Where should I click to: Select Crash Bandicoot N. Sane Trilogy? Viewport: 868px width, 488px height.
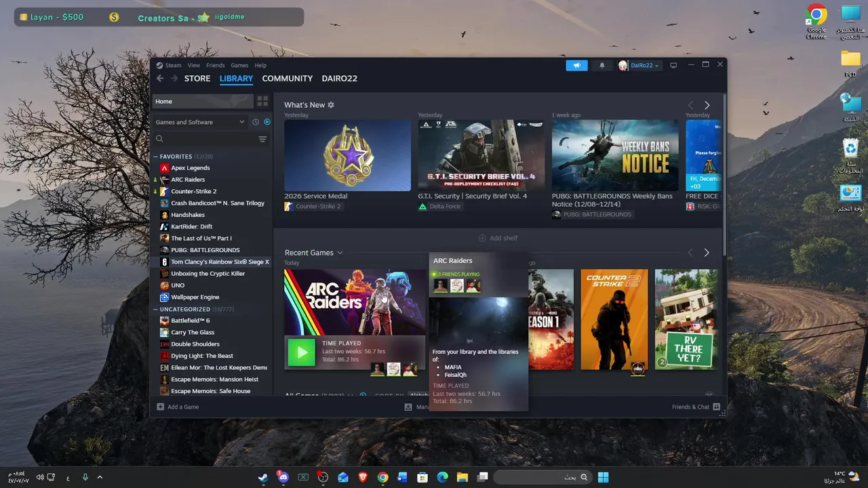tap(217, 203)
